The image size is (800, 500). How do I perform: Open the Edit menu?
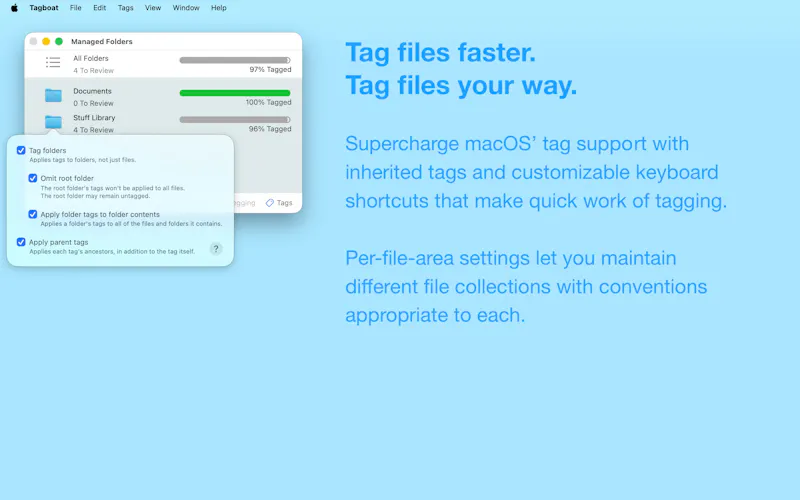(x=99, y=8)
